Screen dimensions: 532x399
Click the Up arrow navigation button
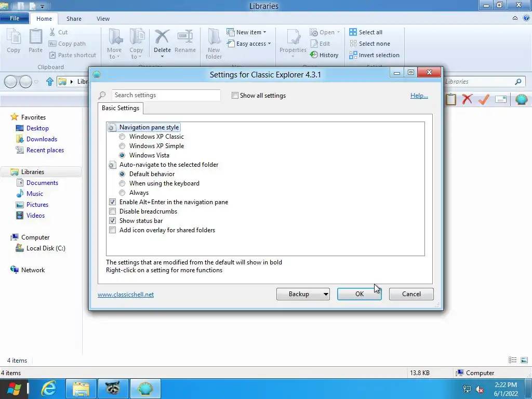[x=50, y=82]
